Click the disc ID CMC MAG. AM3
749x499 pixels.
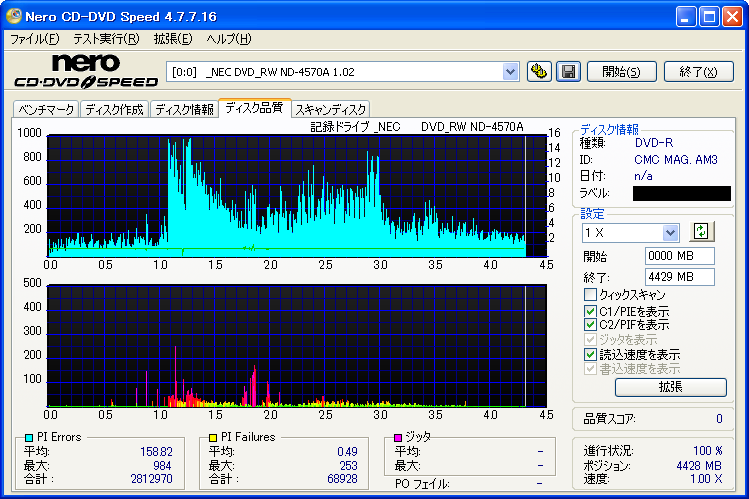pos(676,160)
